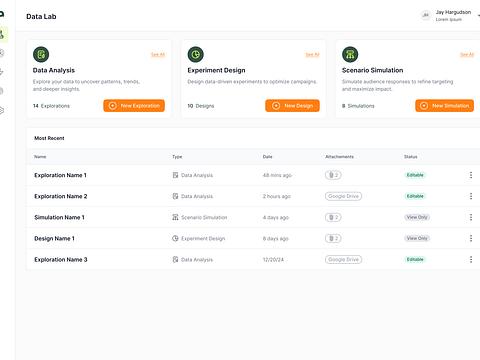The height and width of the screenshot is (360, 480).
Task: Click Scenario Simulation type text in Simulation Name 1 row
Action: [204, 217]
